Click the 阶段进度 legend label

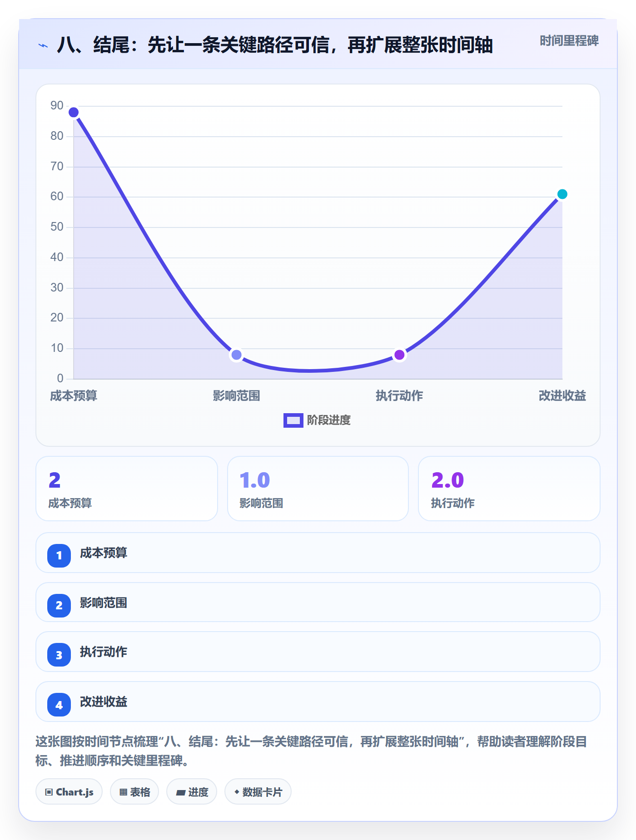pos(329,420)
